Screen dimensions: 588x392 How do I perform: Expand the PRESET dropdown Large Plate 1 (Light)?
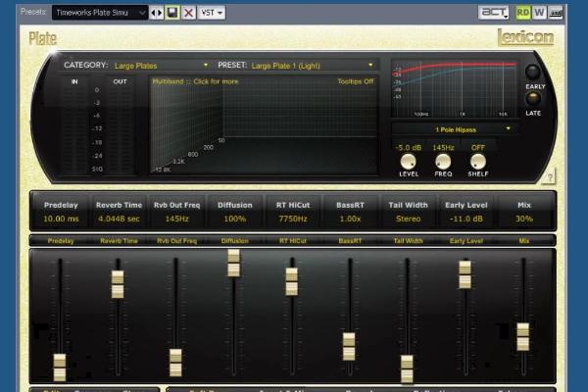click(313, 66)
